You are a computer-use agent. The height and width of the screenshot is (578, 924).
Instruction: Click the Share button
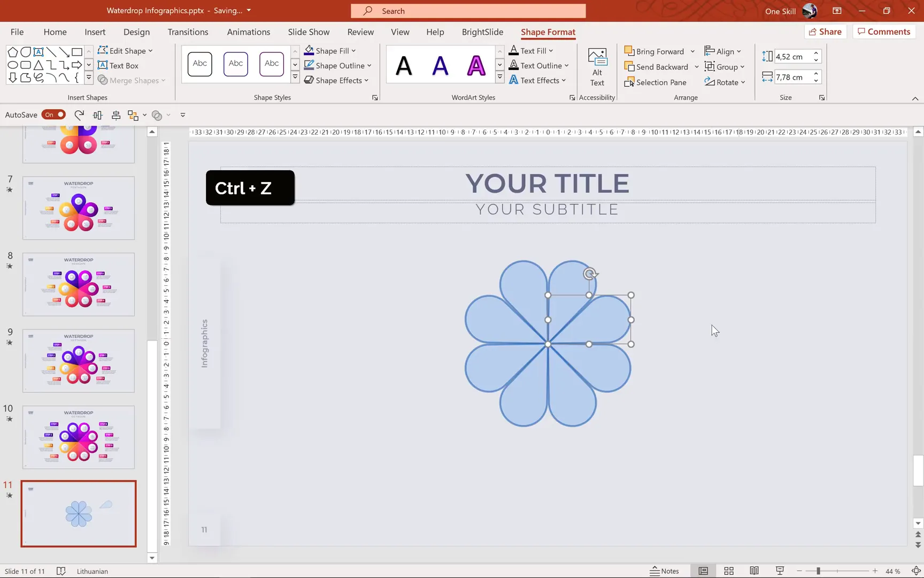pyautogui.click(x=826, y=31)
